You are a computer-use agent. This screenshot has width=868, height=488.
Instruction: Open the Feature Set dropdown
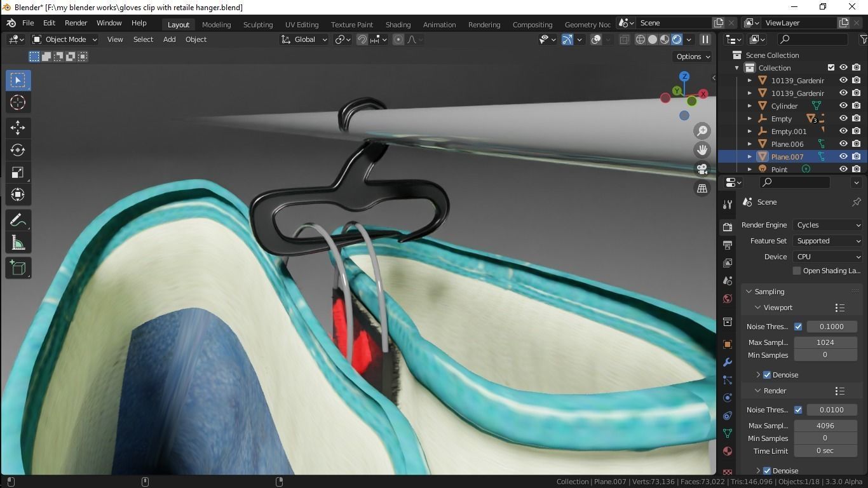828,241
